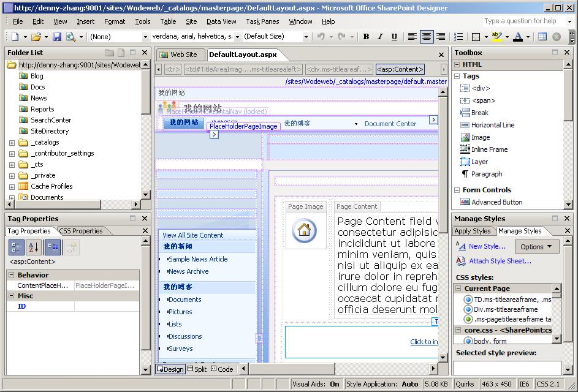Collapse the HTML section in Toolbox
Viewport: 578px width, 392px height.
tap(457, 64)
